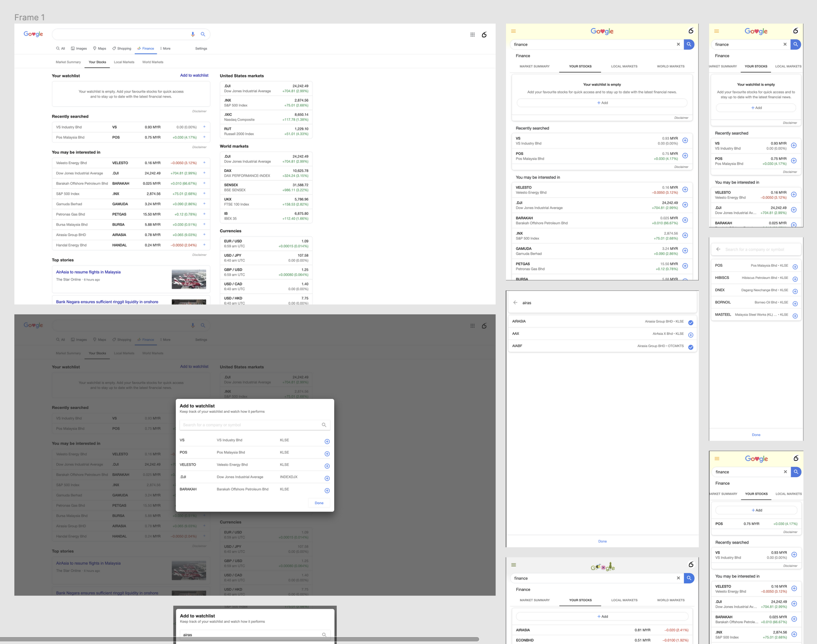Open the 'AirAsia to resume flights' story in the undimmed desktop frame
Viewport: 817px width, 644px height.
tap(88, 272)
